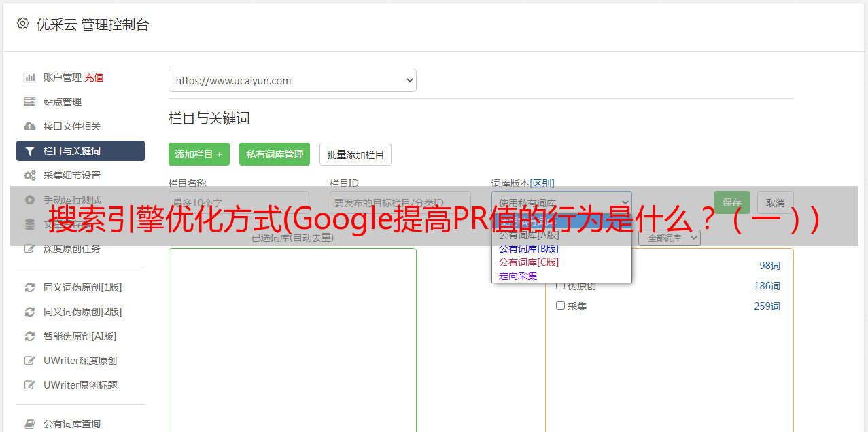The width and height of the screenshot is (868, 432).
Task: Open 采集细节设置 via its gears icon
Action: 29,175
